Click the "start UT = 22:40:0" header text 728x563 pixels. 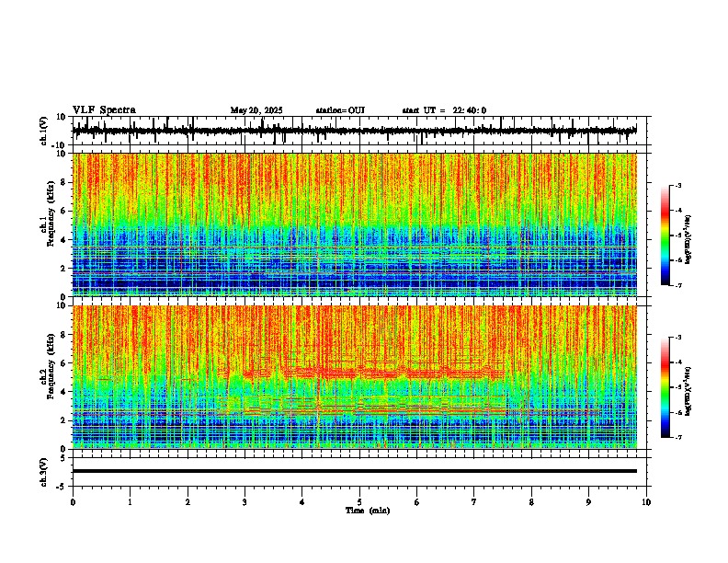pyautogui.click(x=444, y=110)
